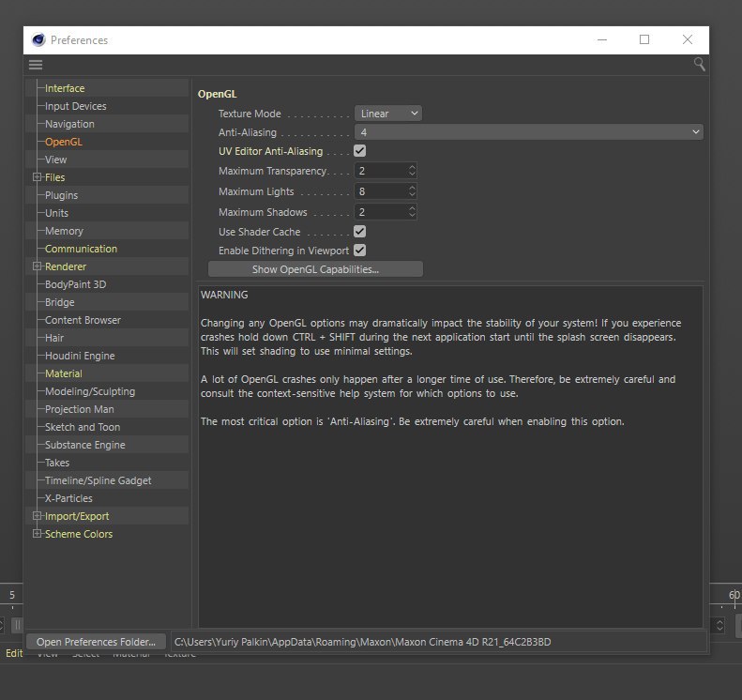
Task: Select the Files category
Action: click(x=55, y=177)
